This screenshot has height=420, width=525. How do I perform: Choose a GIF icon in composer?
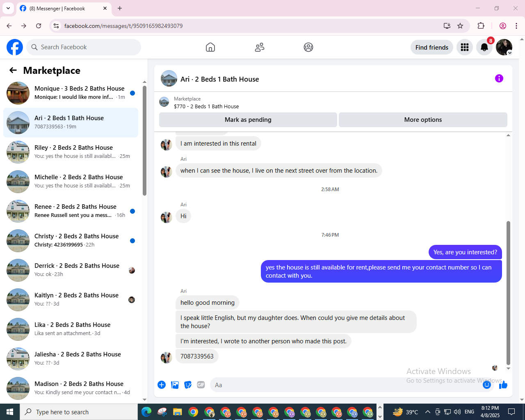click(x=201, y=385)
